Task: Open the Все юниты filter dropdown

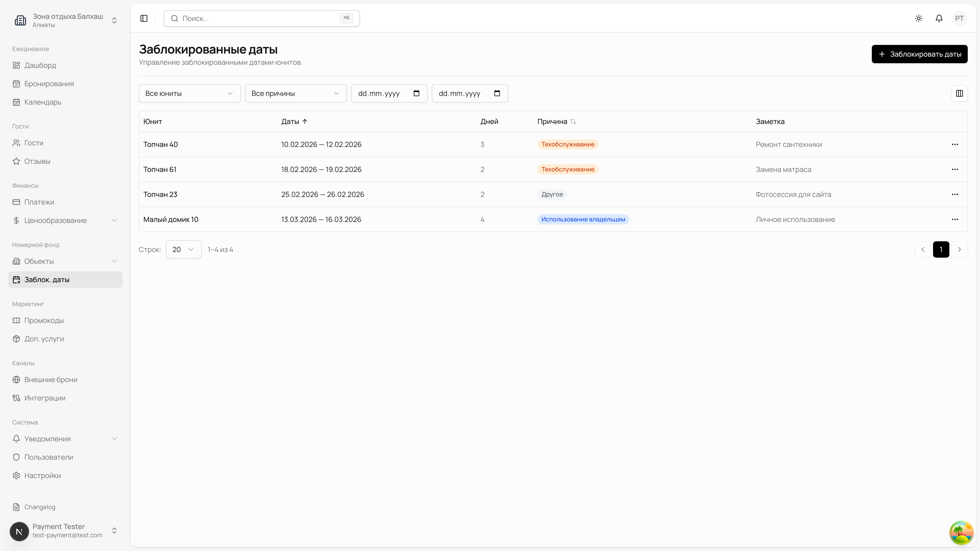Action: [x=189, y=93]
